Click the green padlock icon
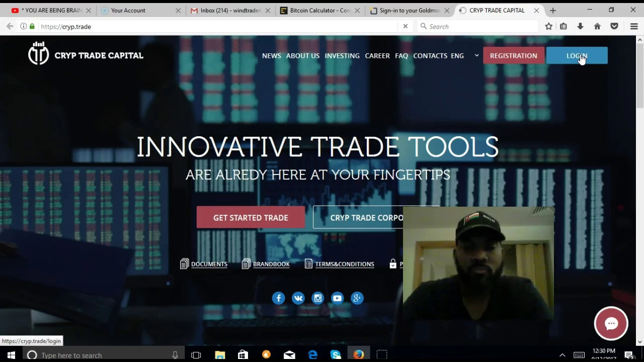Viewport: 644px width, 362px height. click(32, 26)
